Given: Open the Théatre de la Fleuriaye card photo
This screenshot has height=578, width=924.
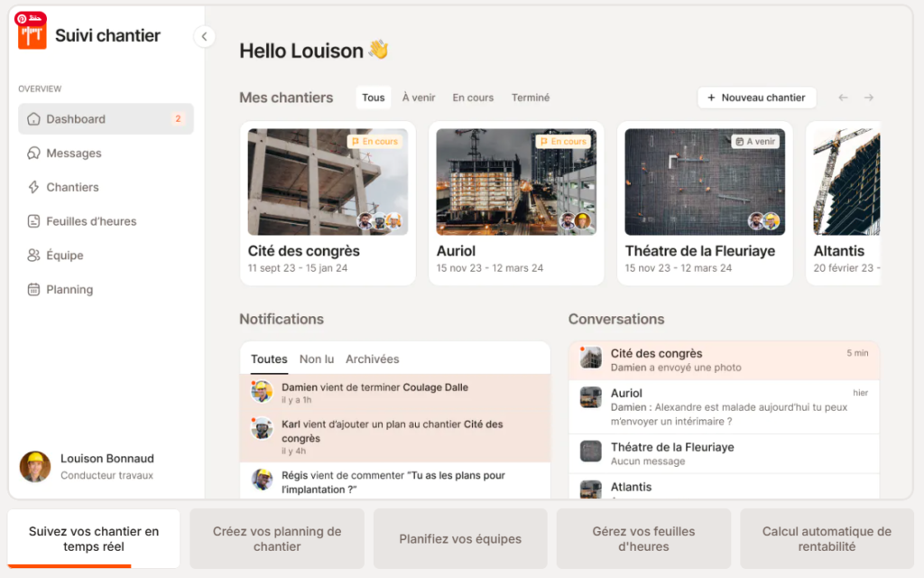Looking at the screenshot, I should pyautogui.click(x=705, y=182).
